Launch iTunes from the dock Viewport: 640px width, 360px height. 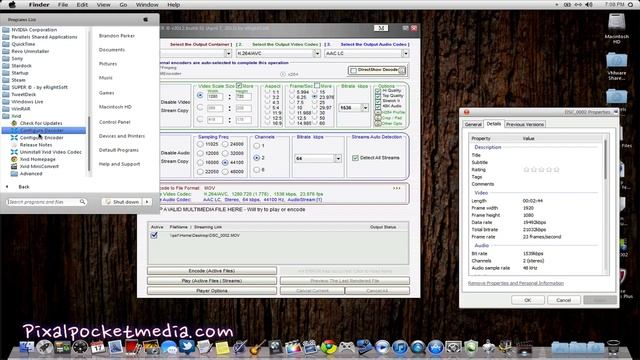click(400, 348)
